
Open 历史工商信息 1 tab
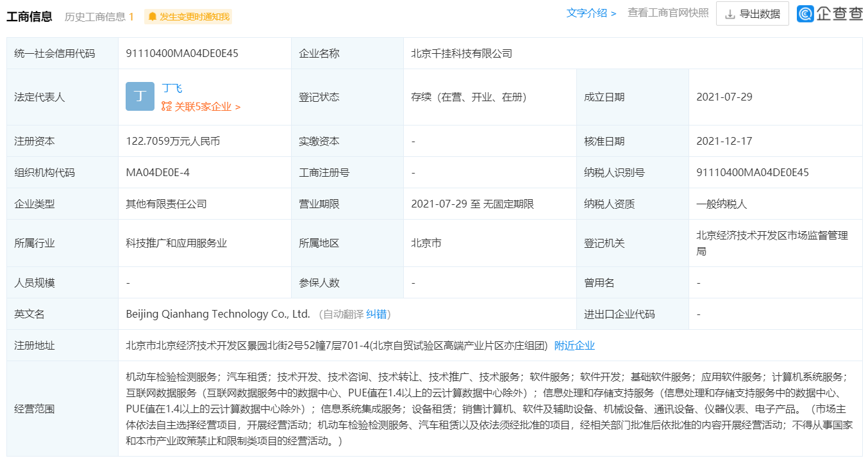tap(99, 17)
